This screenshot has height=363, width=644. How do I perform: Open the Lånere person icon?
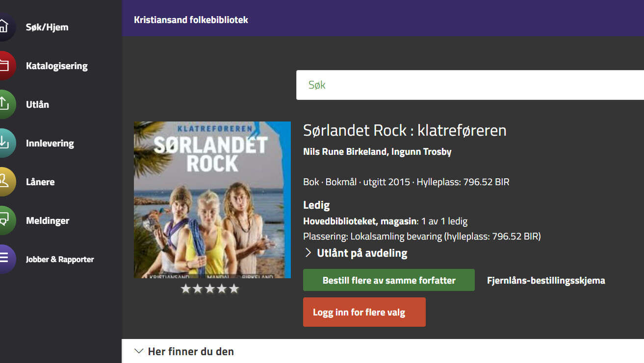pos(4,182)
